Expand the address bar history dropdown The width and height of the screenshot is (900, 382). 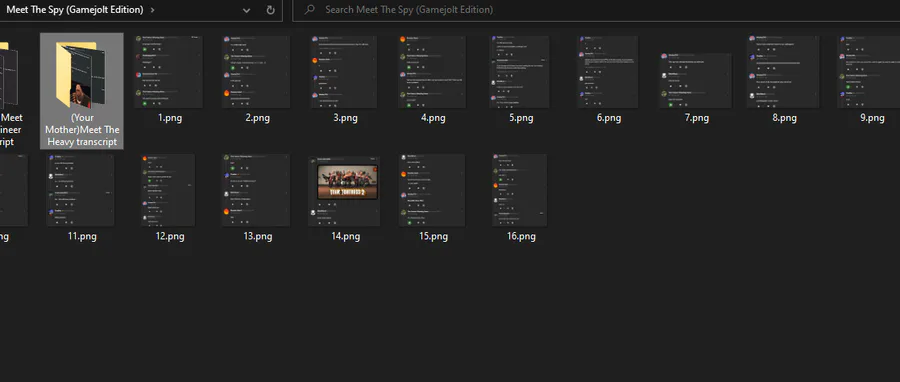246,10
